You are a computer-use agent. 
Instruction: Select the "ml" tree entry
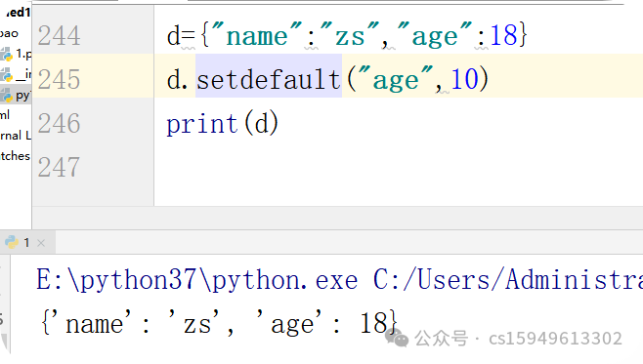click(x=5, y=114)
